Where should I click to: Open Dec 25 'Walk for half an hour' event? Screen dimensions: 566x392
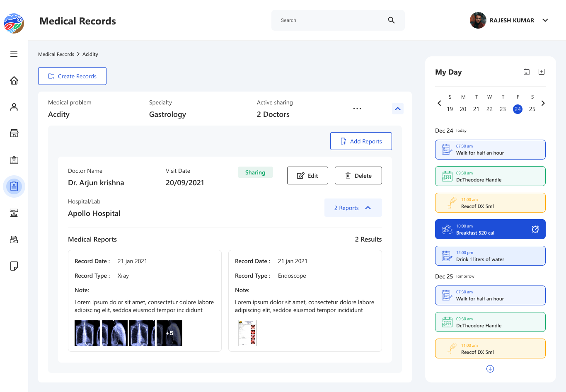coord(490,295)
